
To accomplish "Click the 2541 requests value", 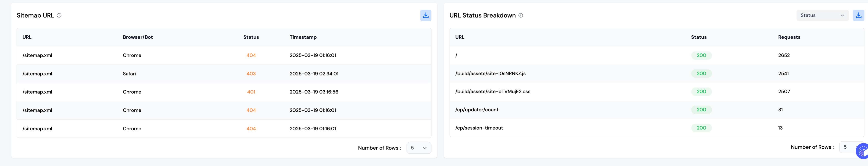I will click(x=783, y=74).
